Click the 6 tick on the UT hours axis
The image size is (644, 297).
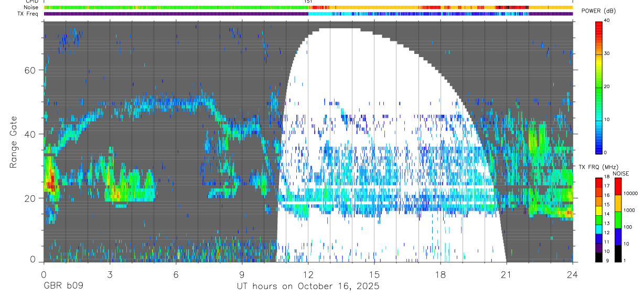coord(176,273)
